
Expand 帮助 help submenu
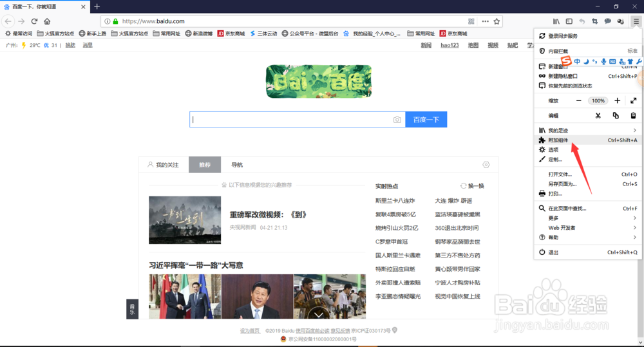(x=588, y=238)
